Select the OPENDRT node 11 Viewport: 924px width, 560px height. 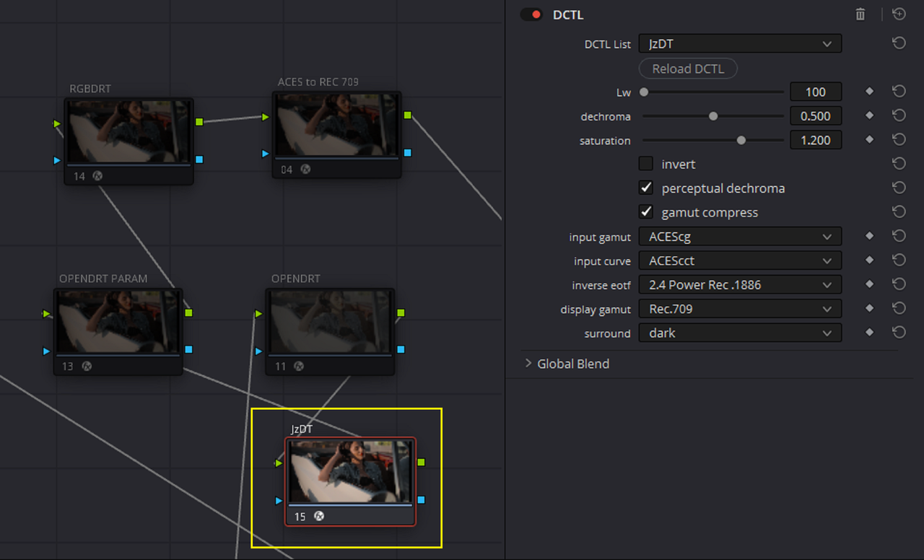[x=331, y=332]
